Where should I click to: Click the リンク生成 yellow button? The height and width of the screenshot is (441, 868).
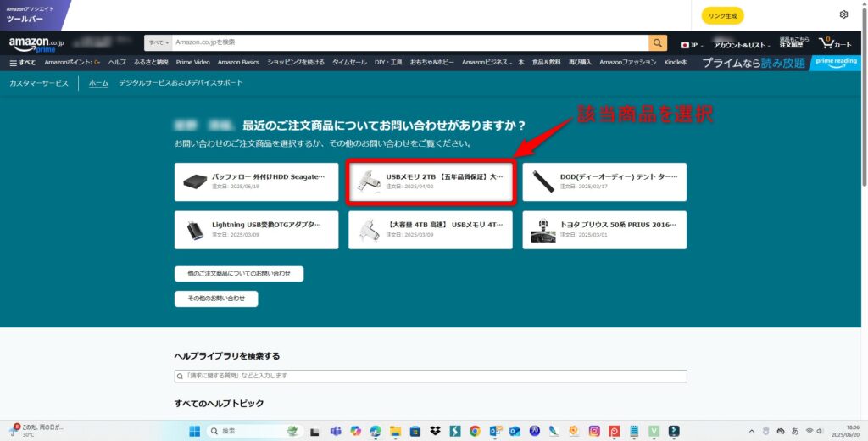pyautogui.click(x=723, y=16)
